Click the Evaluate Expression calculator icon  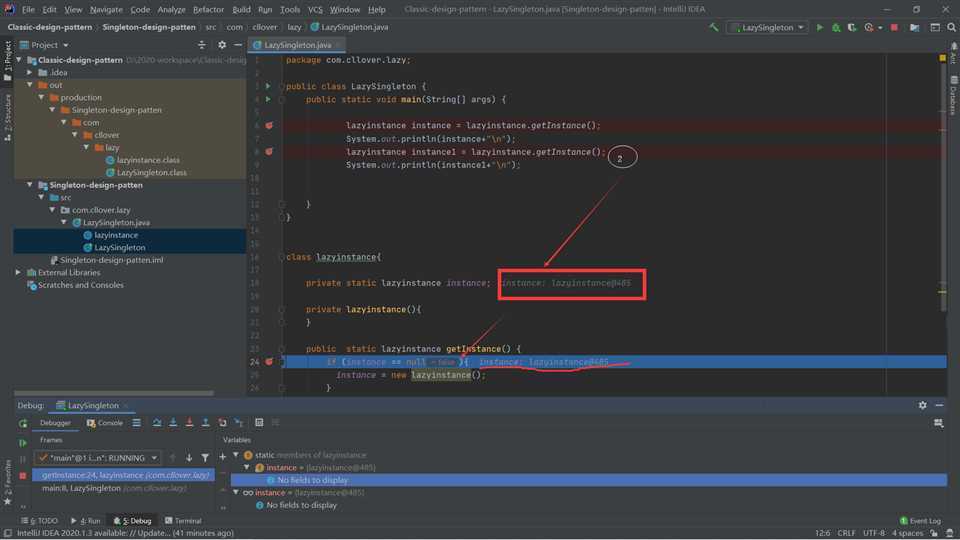click(x=259, y=423)
